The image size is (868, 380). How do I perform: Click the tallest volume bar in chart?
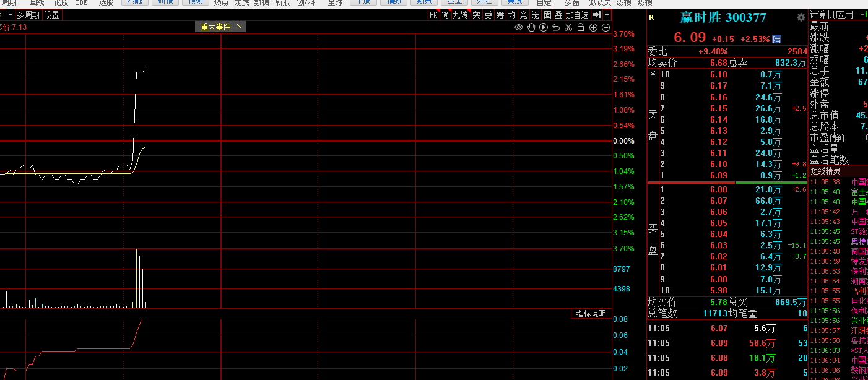136,279
